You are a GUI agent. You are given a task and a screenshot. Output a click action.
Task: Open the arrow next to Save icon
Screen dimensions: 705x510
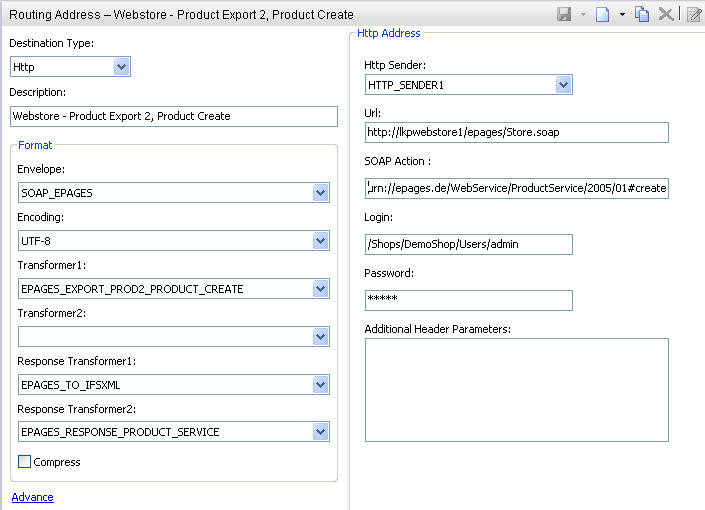tap(583, 14)
